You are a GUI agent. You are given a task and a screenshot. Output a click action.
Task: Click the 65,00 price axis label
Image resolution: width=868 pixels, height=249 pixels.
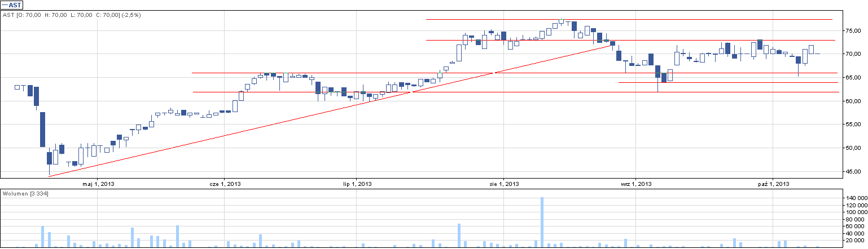pos(854,77)
